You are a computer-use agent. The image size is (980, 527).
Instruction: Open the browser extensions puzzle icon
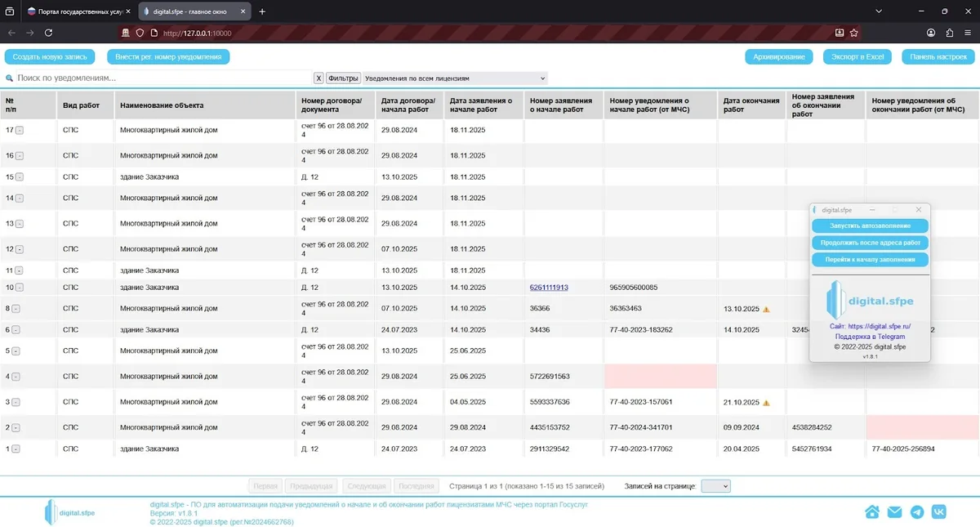[x=950, y=33]
